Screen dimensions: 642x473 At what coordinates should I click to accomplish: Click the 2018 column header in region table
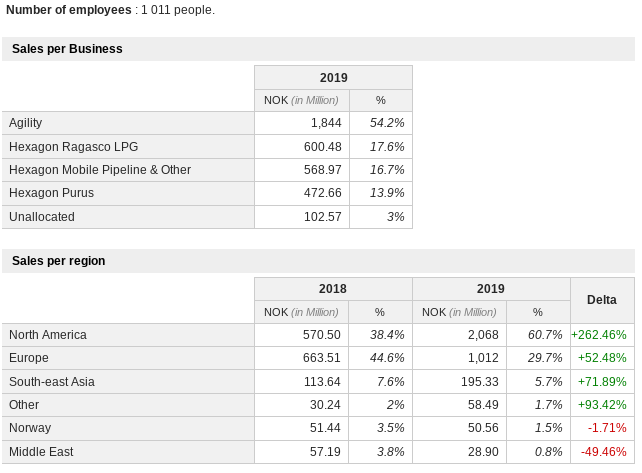point(333,289)
